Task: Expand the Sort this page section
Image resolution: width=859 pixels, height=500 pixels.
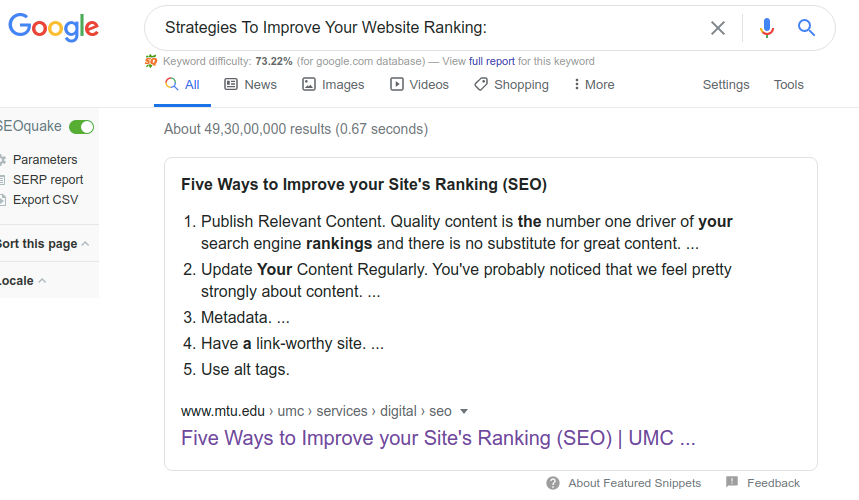Action: click(44, 244)
